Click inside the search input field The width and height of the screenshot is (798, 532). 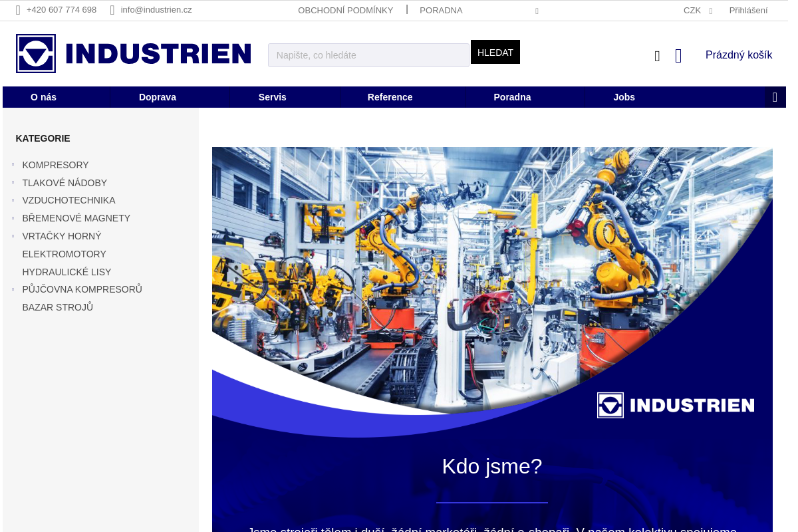[368, 55]
